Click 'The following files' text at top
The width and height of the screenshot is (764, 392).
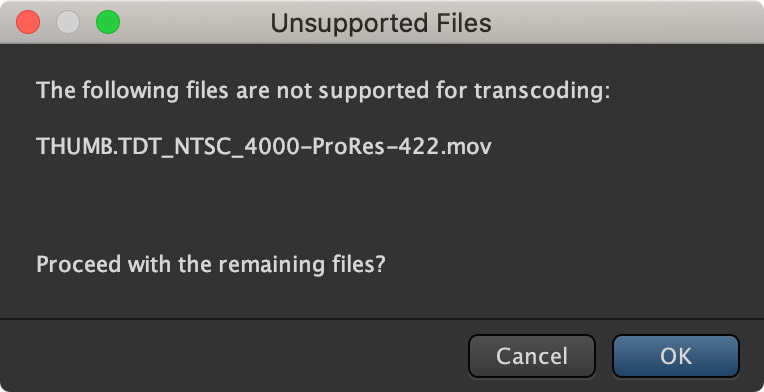click(x=133, y=91)
